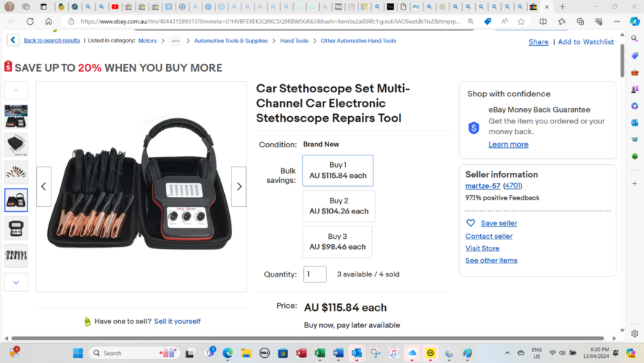Select the clamp cables thumbnail
Image resolution: width=644 pixels, height=363 pixels.
click(16, 172)
